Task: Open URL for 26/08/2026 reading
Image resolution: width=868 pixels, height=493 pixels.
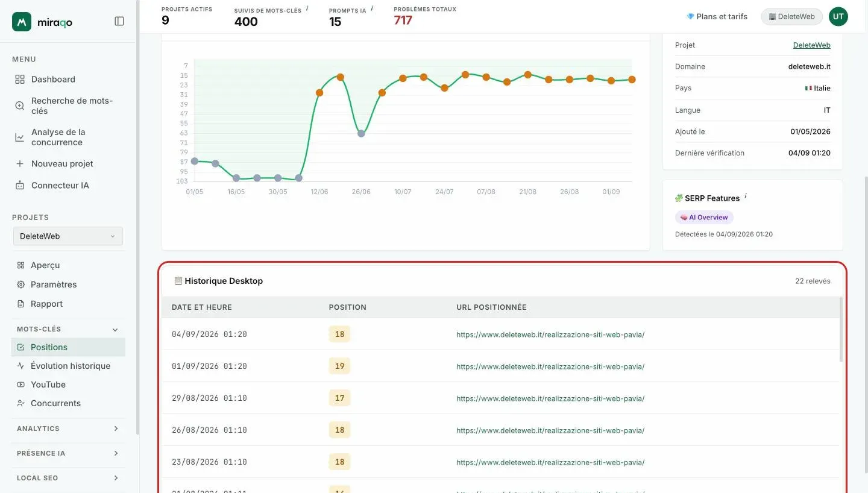Action: [550, 430]
